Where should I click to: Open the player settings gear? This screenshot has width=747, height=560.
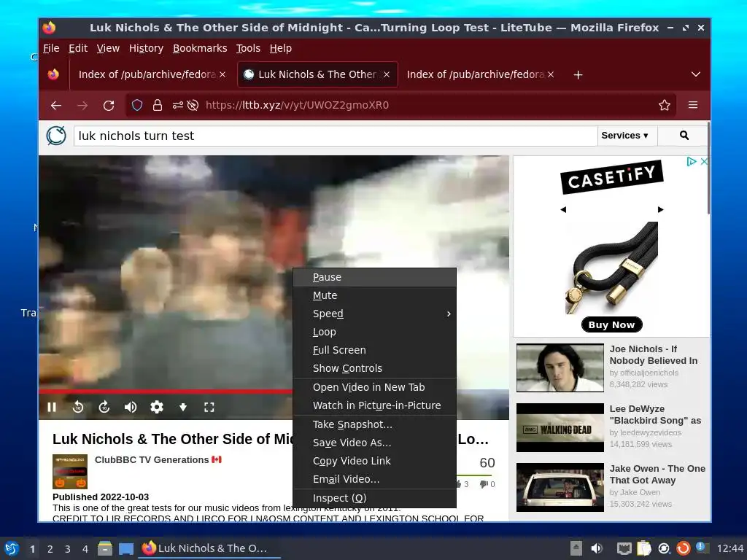[x=157, y=407]
